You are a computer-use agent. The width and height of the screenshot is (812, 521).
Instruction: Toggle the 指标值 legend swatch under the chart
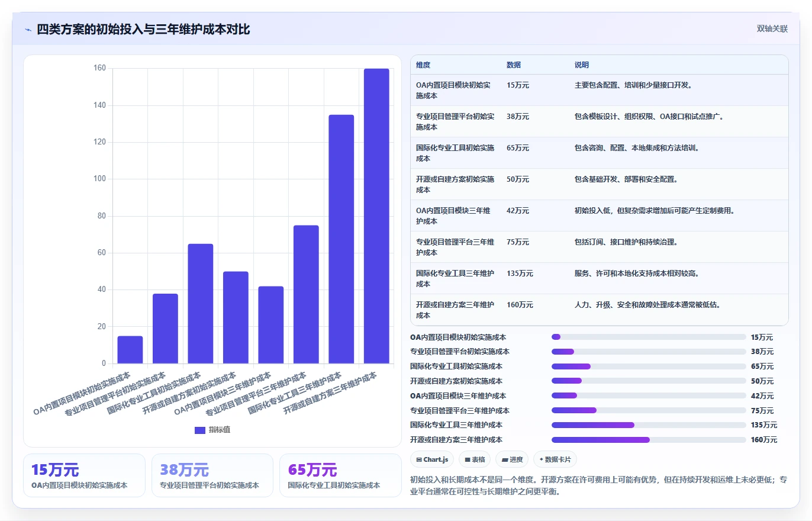point(200,430)
